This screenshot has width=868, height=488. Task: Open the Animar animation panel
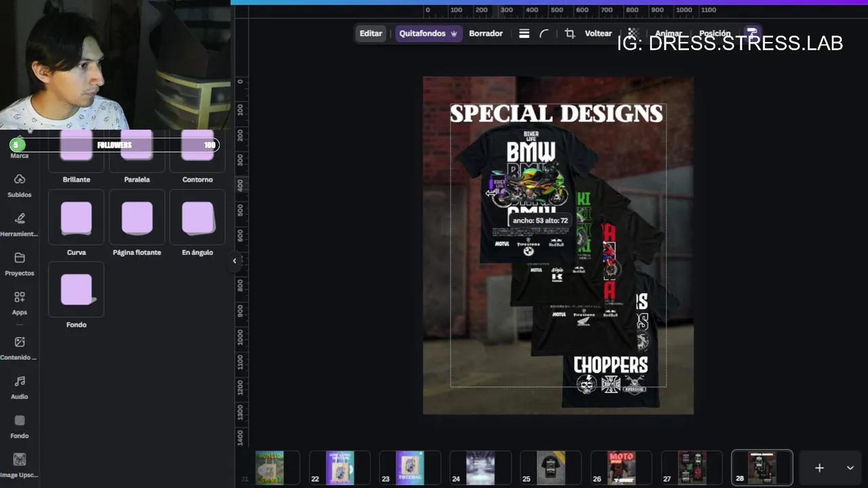tap(669, 33)
